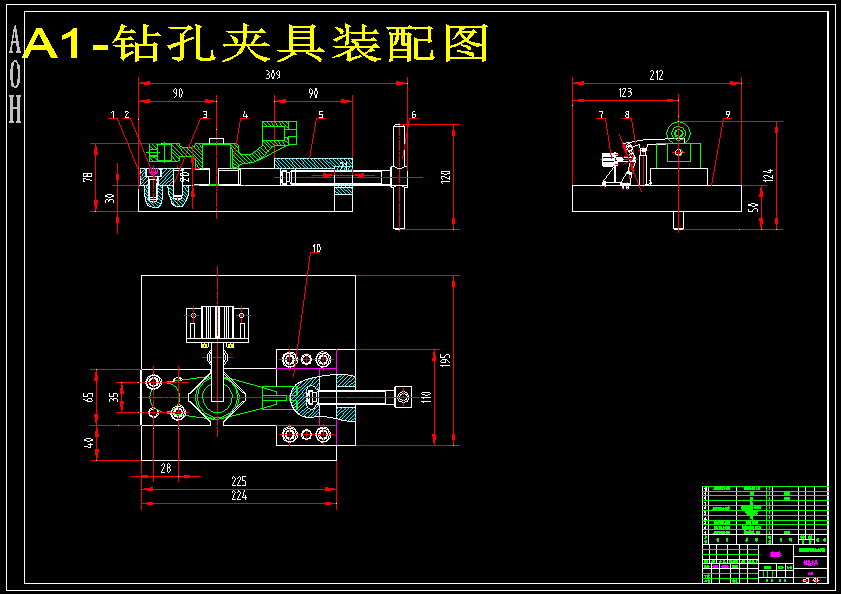Select the 65 dimension in plan view
This screenshot has height=594, width=841.
[88, 397]
